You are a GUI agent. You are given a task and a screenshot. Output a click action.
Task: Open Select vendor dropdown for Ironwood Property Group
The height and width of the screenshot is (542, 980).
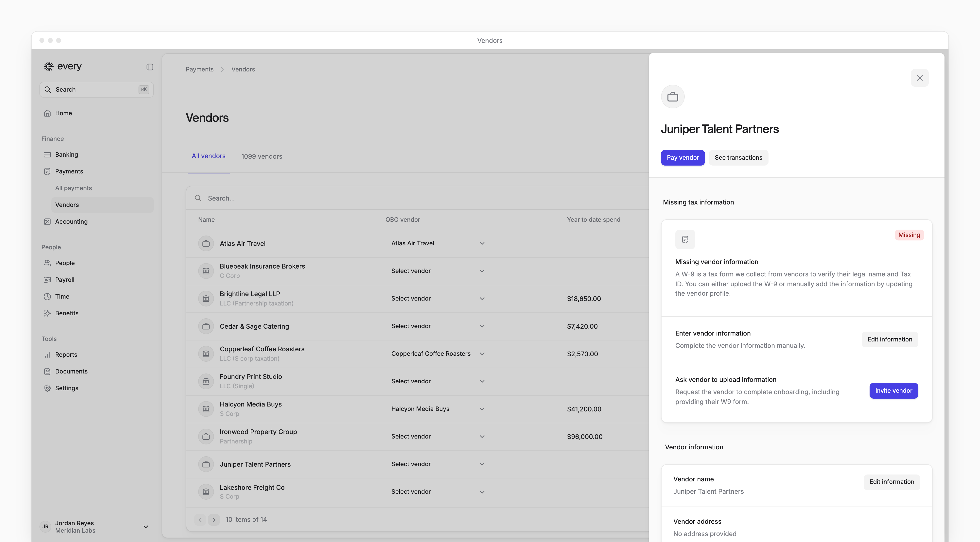tap(437, 436)
